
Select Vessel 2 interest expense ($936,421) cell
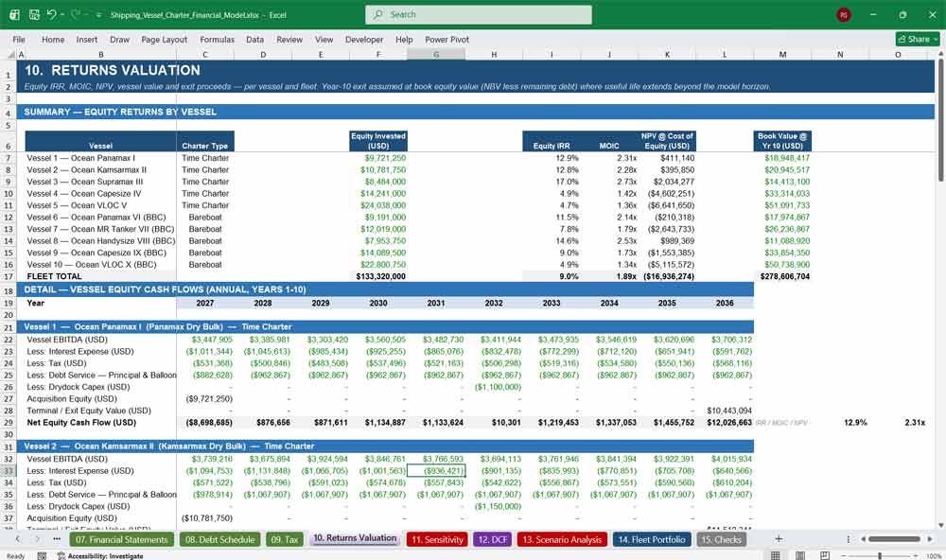436,471
